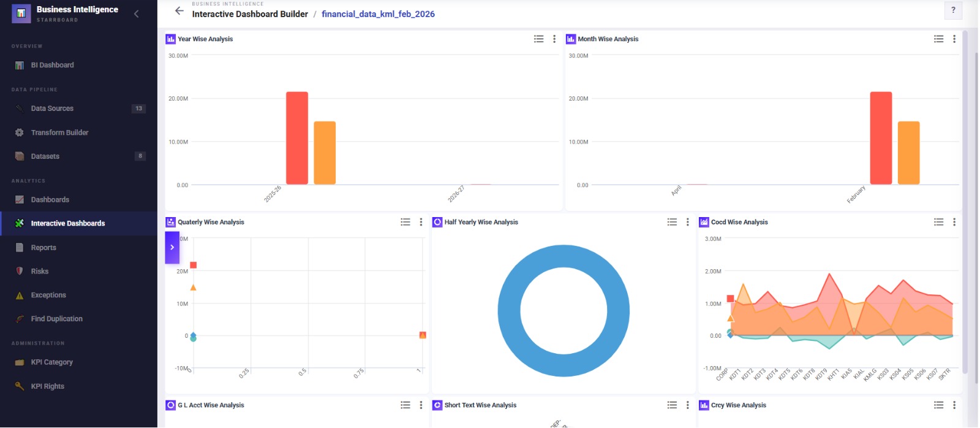
Task: Toggle legend list on Crcy Wise Analysis
Action: click(x=939, y=405)
